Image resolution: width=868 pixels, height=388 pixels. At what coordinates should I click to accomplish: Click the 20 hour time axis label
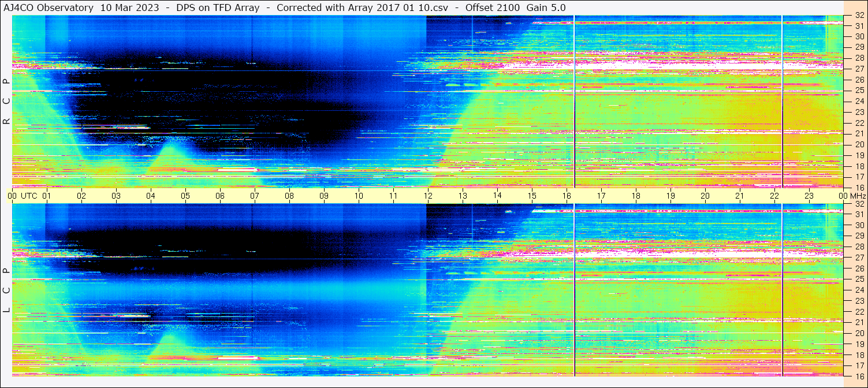tap(705, 196)
